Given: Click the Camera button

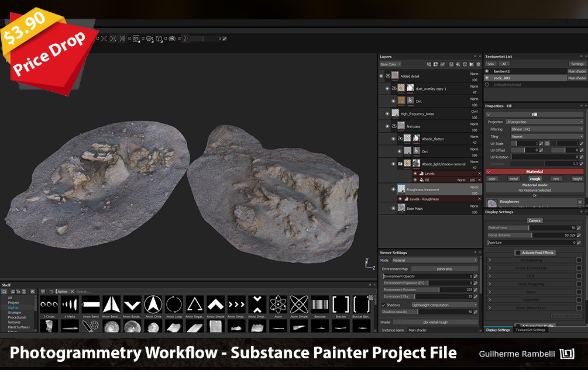Looking at the screenshot, I should click(534, 220).
